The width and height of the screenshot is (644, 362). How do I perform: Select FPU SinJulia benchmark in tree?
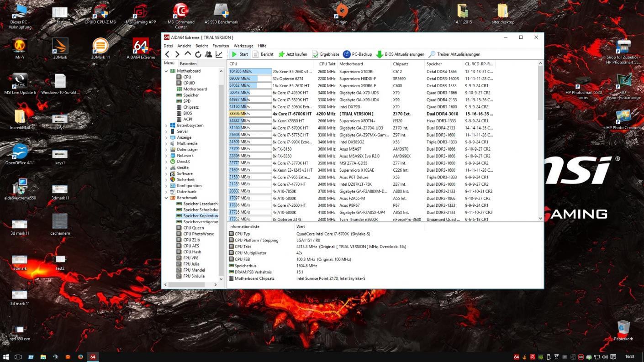pyautogui.click(x=194, y=276)
